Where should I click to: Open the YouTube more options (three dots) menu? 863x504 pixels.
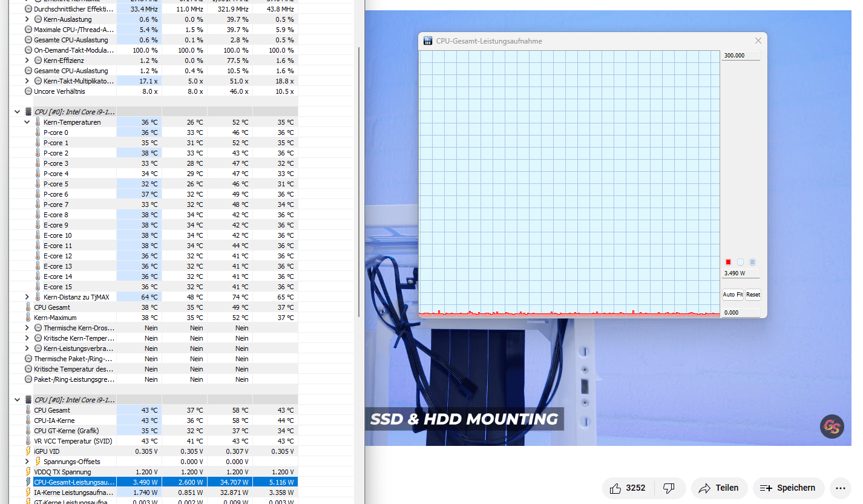[x=840, y=488]
